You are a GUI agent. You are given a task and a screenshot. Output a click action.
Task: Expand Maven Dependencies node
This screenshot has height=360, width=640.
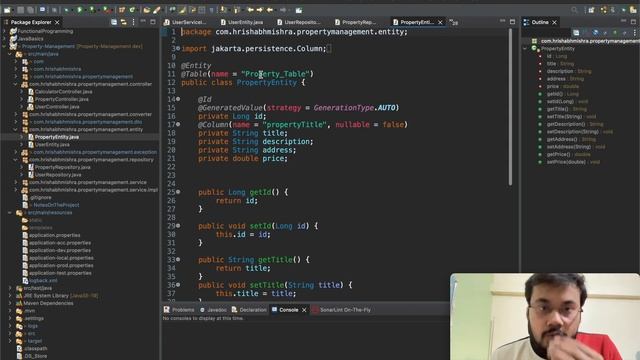coord(10,303)
